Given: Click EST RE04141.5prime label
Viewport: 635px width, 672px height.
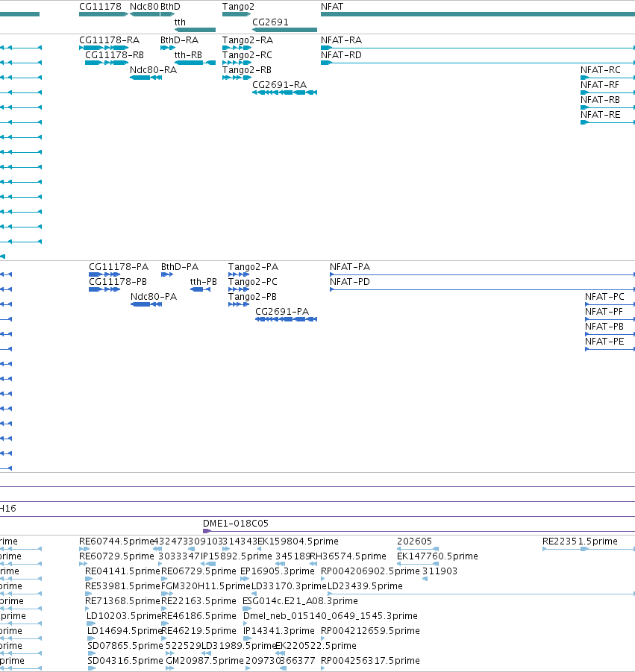Looking at the screenshot, I should (122, 572).
